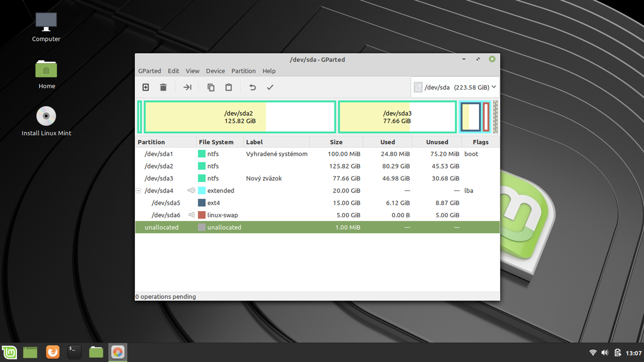Open the Device menu
Screen dimensions: 644x362
215,71
